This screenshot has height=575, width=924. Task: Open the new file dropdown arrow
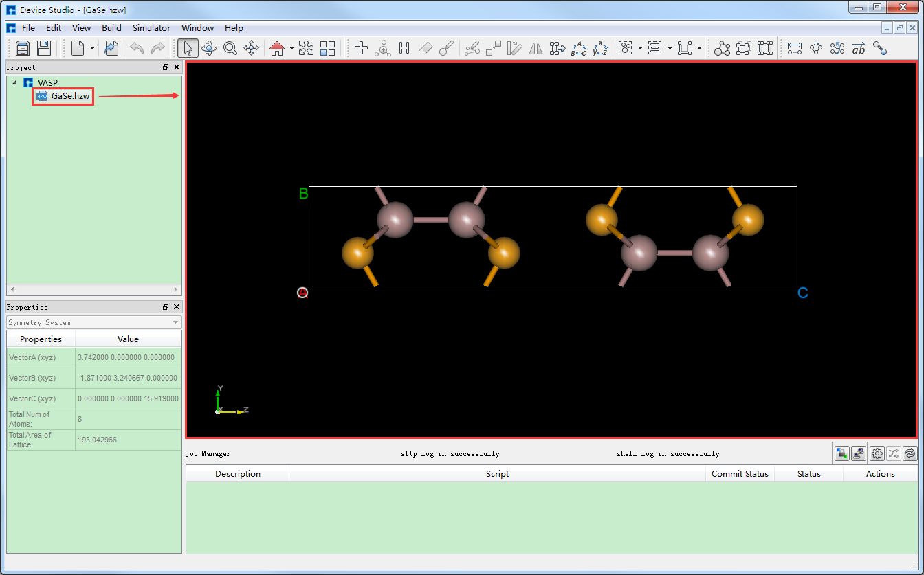92,48
